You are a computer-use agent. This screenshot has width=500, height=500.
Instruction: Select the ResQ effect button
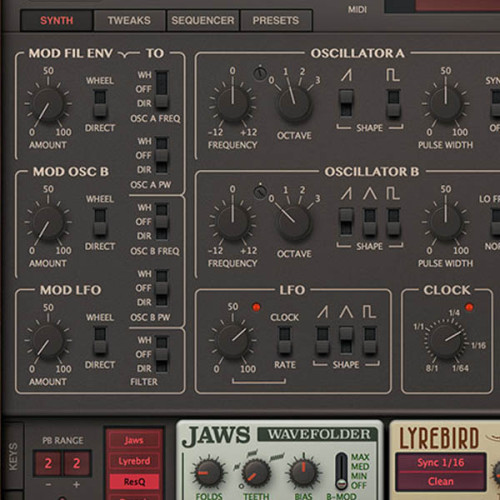(134, 482)
